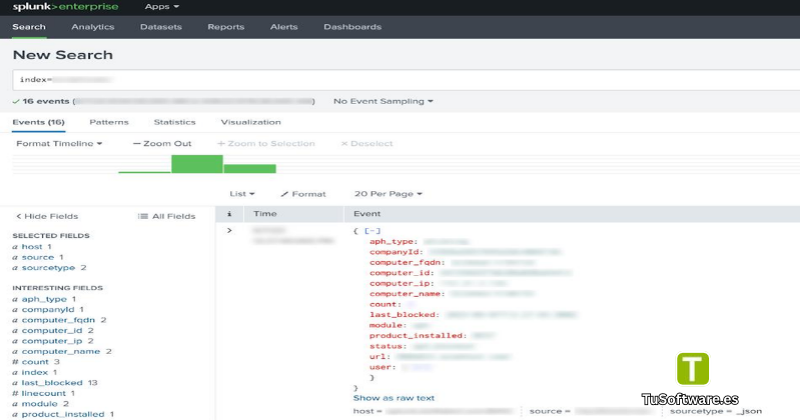Open the computer_ip interesting field
800x420 pixels.
click(52, 341)
